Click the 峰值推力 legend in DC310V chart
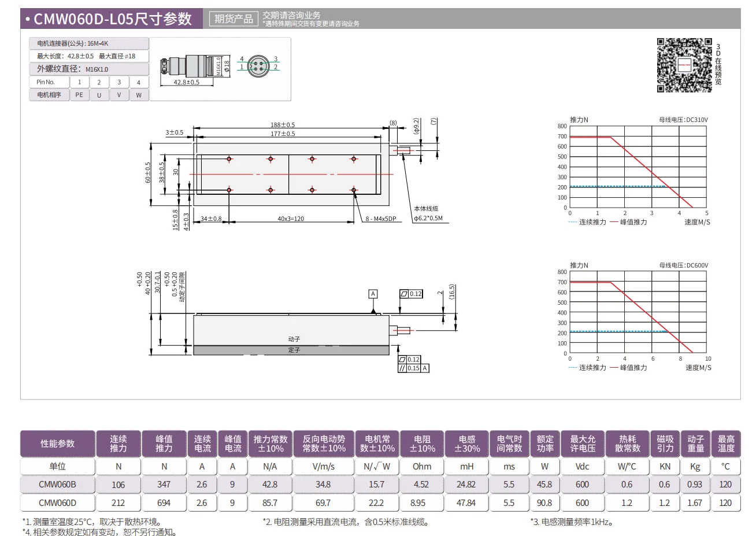Image resolution: width=756 pixels, height=536 pixels. 628,222
